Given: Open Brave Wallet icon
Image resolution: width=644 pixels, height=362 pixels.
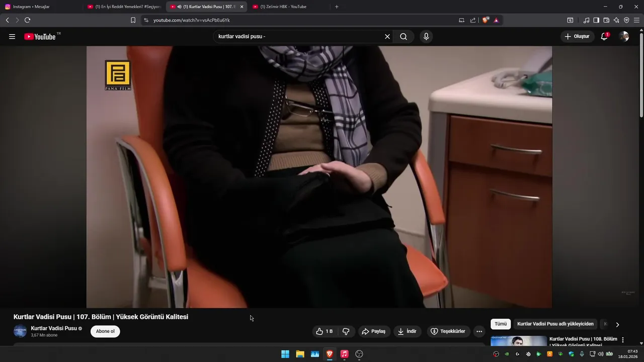Looking at the screenshot, I should 606,20.
